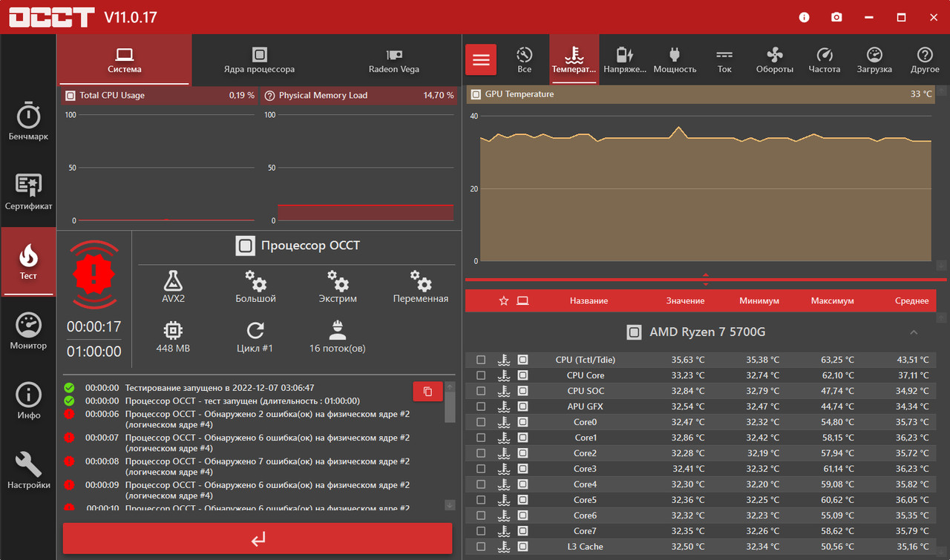950x560 pixels.
Task: Tick the Core0 row checkbox
Action: (481, 422)
